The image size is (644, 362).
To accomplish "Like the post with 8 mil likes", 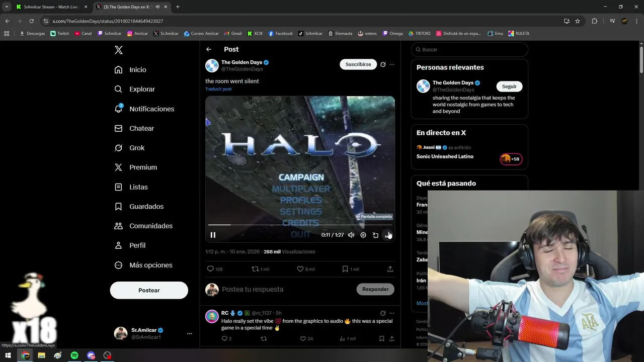I will (305, 269).
